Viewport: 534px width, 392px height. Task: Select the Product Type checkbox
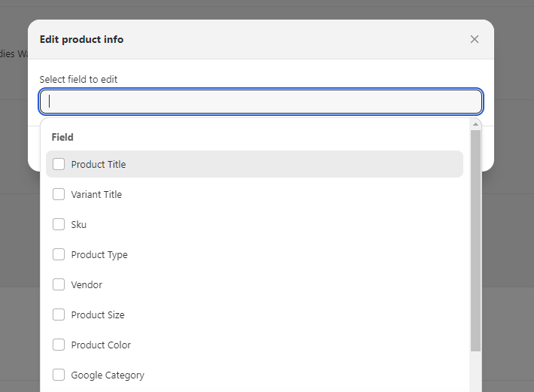pos(59,254)
